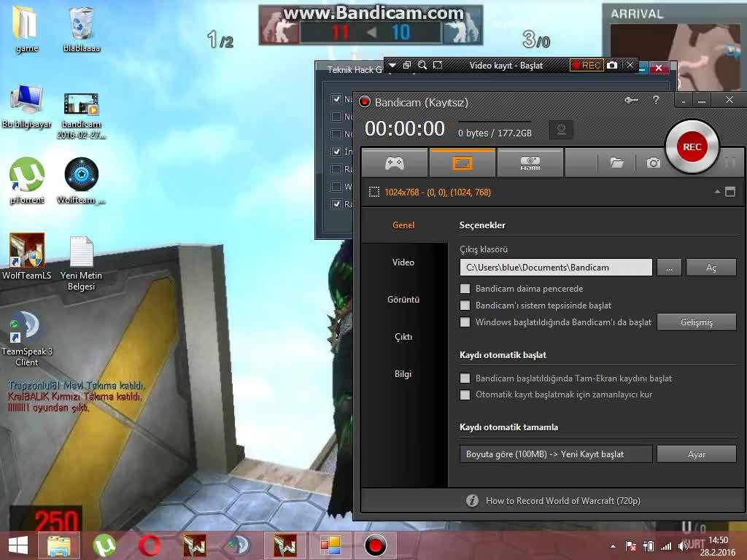Click camera icon on Video kayıt bar
The width and height of the screenshot is (747, 560).
pyautogui.click(x=612, y=65)
